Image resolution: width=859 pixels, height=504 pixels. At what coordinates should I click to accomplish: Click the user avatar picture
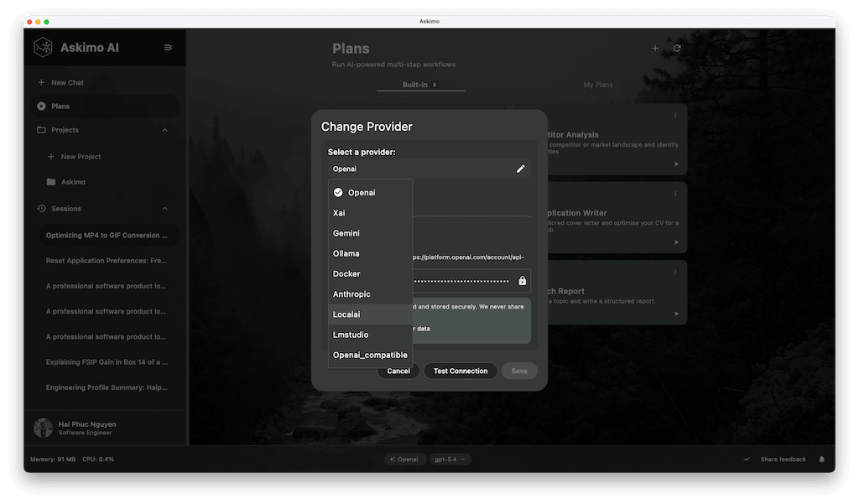(x=44, y=428)
